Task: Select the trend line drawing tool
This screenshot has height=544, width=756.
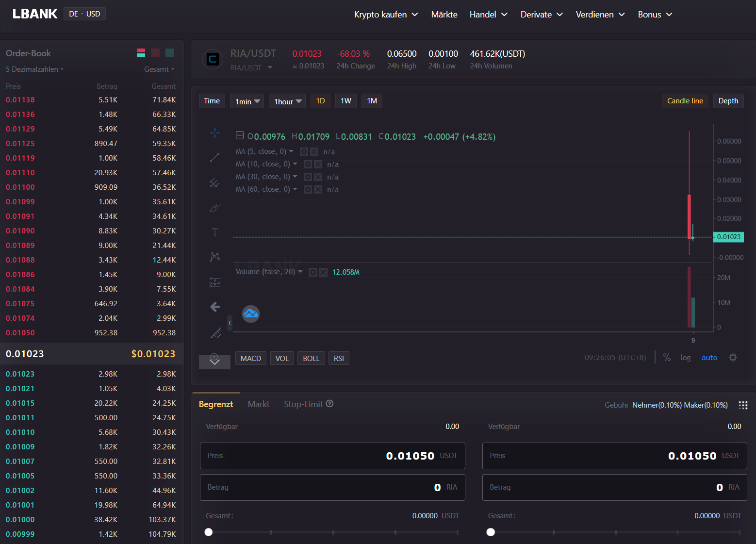Action: click(x=215, y=158)
